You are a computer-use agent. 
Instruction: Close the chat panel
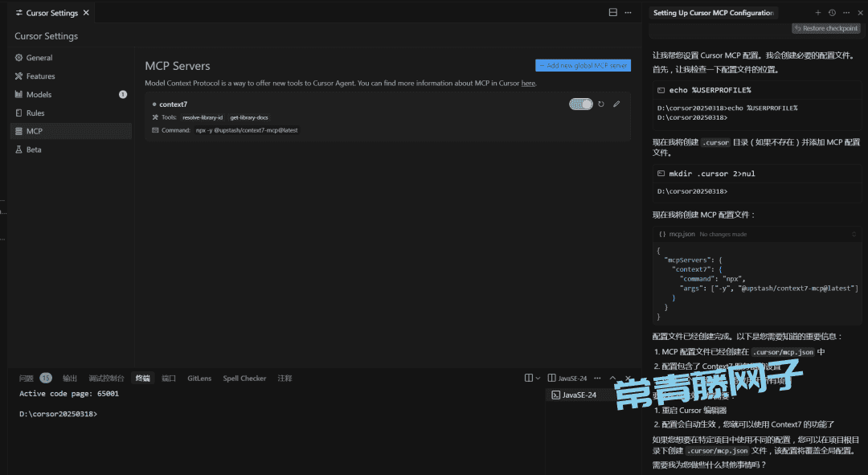[860, 12]
